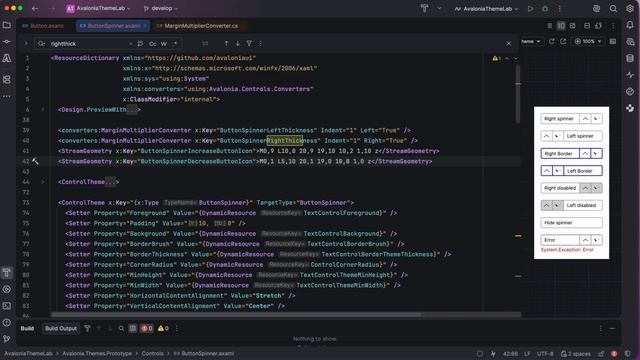Navigate back with the left arrow
Screen dimensions: 640x360
click(x=35, y=8)
